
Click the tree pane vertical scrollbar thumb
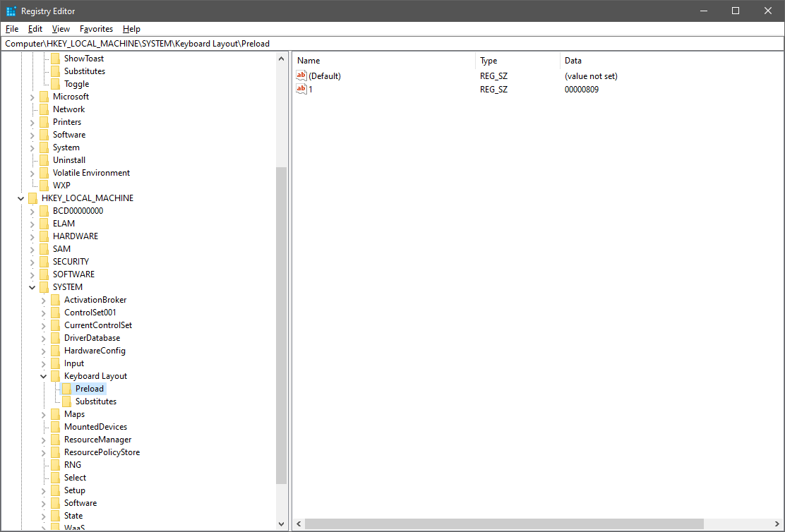282,325
